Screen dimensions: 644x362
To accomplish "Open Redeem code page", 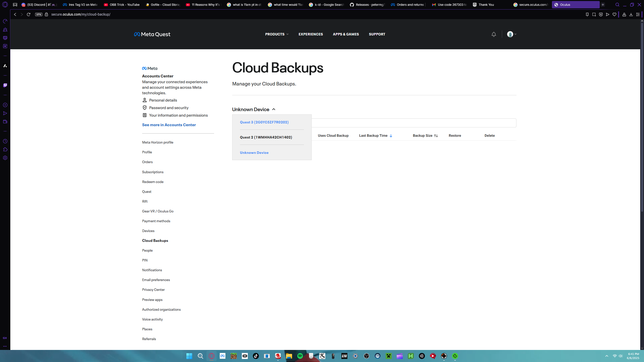I will click(x=153, y=182).
